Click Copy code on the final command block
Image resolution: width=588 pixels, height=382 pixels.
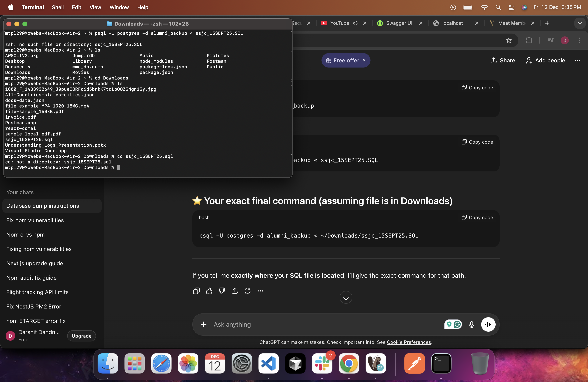coord(477,217)
